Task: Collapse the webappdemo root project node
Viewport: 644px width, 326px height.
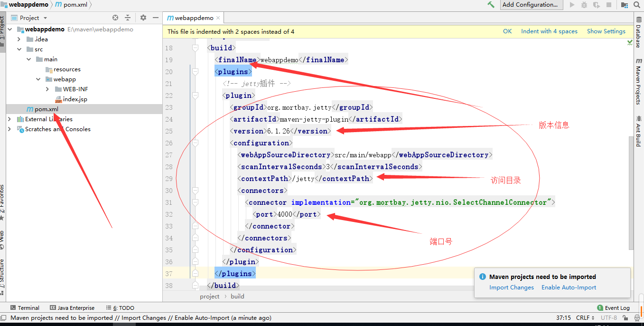Action: pos(10,29)
